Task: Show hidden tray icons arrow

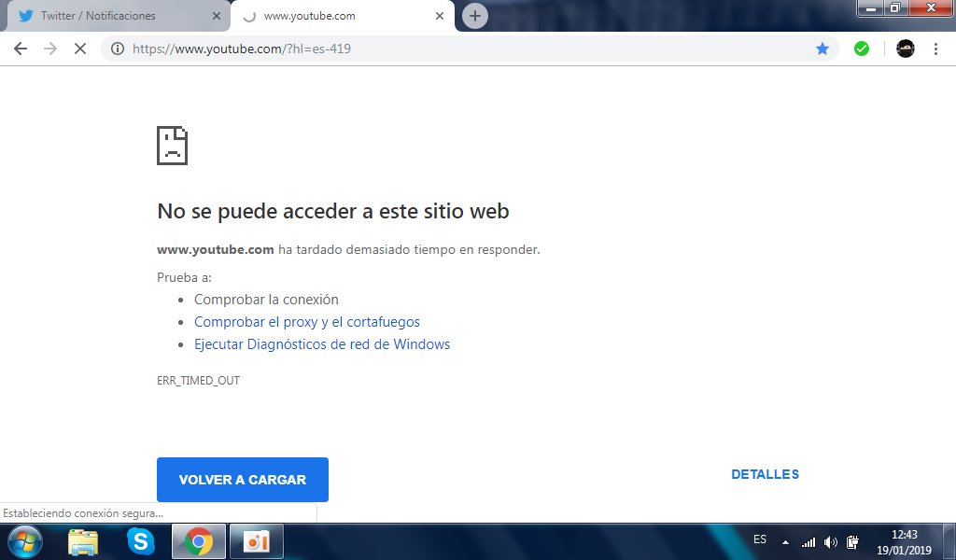Action: pyautogui.click(x=785, y=541)
